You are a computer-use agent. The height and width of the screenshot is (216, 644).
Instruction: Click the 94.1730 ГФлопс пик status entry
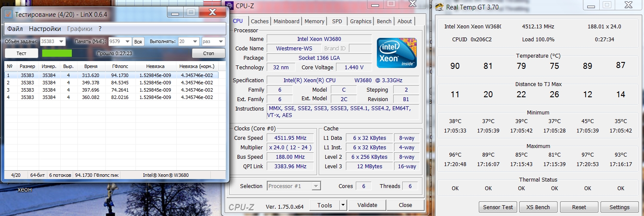click(96, 175)
